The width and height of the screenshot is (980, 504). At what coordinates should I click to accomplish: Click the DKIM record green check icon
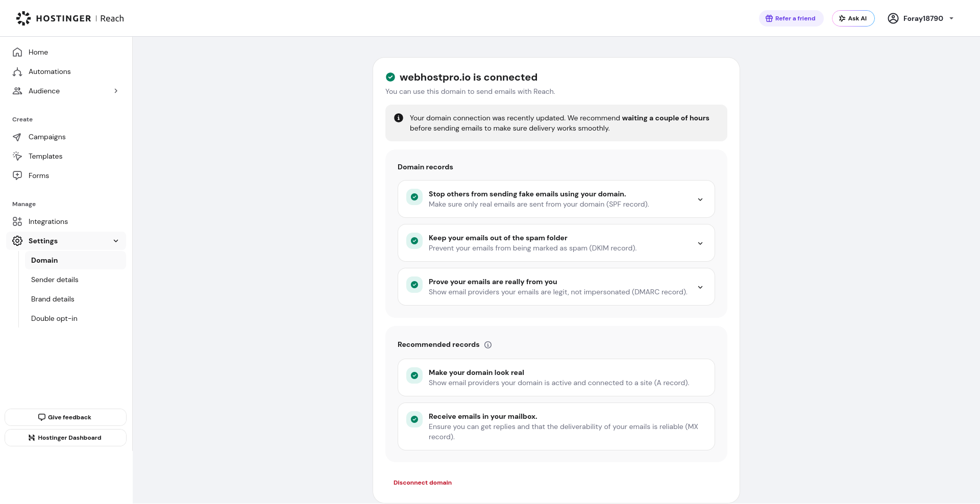click(x=414, y=241)
